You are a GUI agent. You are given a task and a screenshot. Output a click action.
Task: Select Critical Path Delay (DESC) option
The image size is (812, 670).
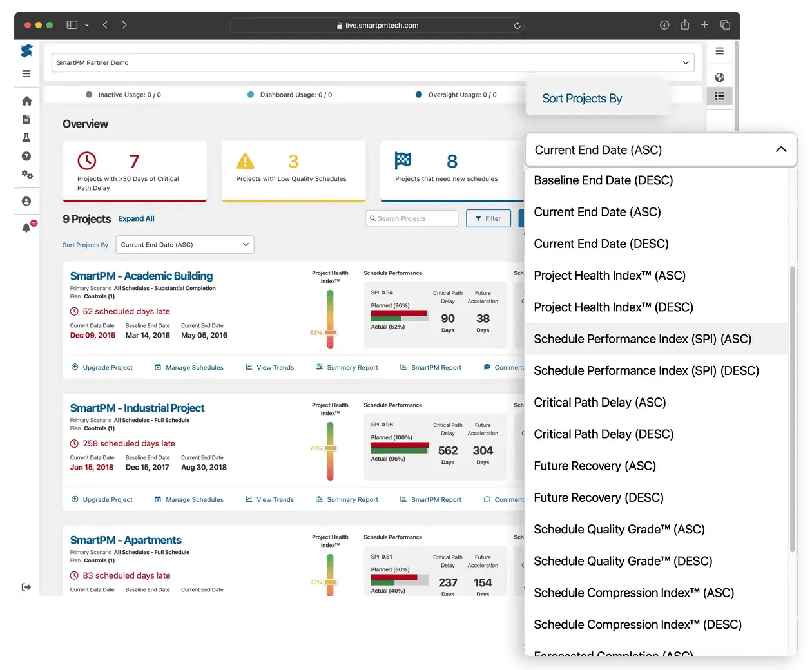(x=657, y=434)
